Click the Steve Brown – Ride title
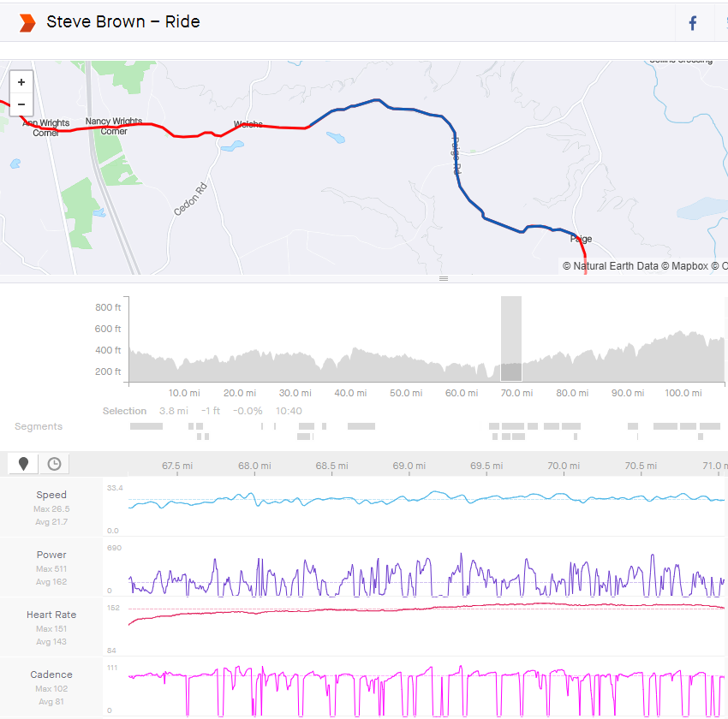The width and height of the screenshot is (728, 719). point(123,22)
